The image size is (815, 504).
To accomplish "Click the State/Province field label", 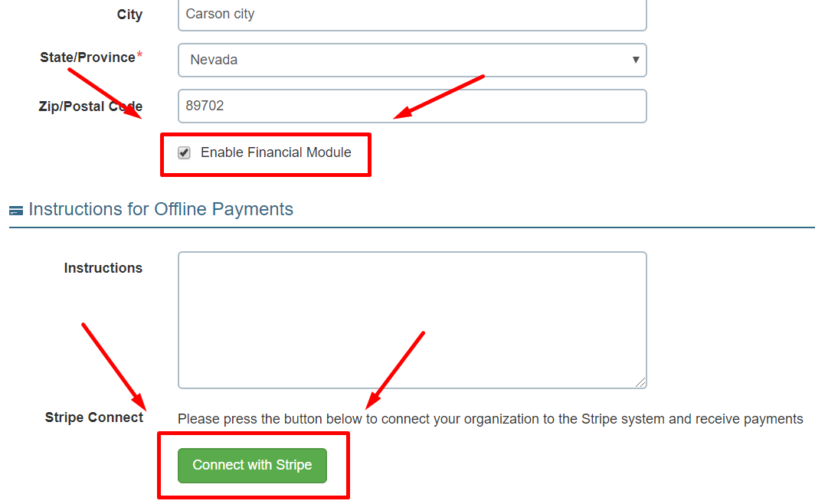I will 87,57.
